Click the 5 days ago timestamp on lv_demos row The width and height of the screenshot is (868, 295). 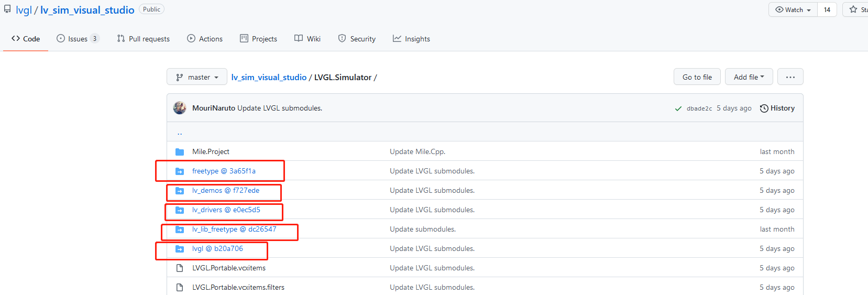tap(777, 190)
